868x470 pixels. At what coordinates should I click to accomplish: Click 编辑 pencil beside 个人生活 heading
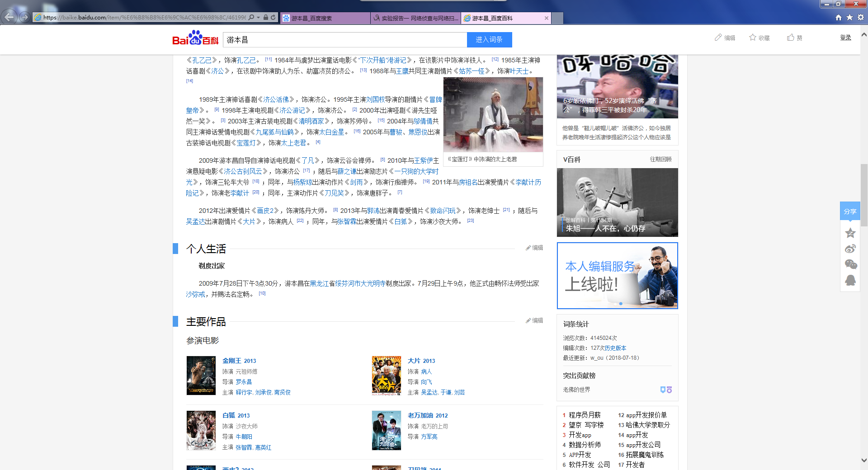coord(534,248)
